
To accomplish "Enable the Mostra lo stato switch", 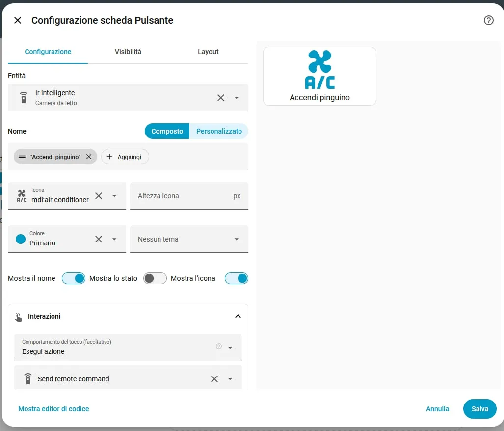I will pyautogui.click(x=155, y=278).
